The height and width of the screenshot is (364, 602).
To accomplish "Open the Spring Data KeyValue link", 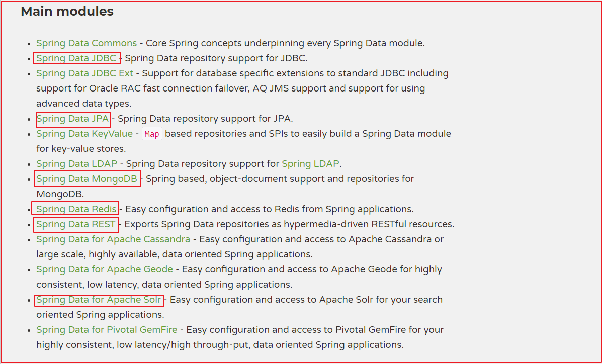I will tap(84, 134).
